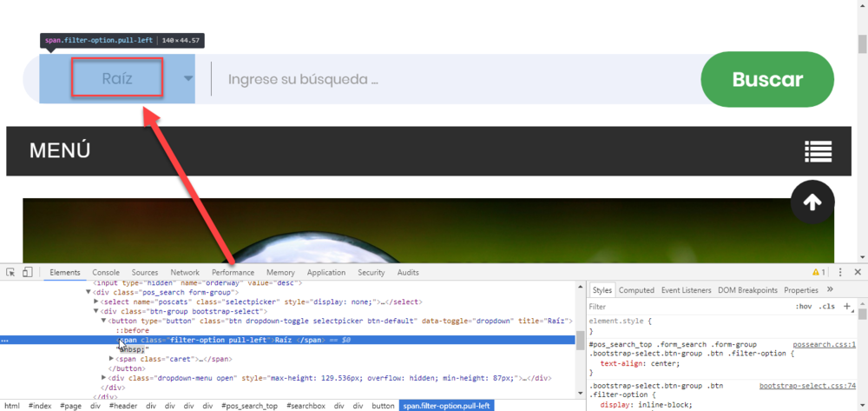Switch to the Console tab
Screen dimensions: 868x411
[106, 273]
